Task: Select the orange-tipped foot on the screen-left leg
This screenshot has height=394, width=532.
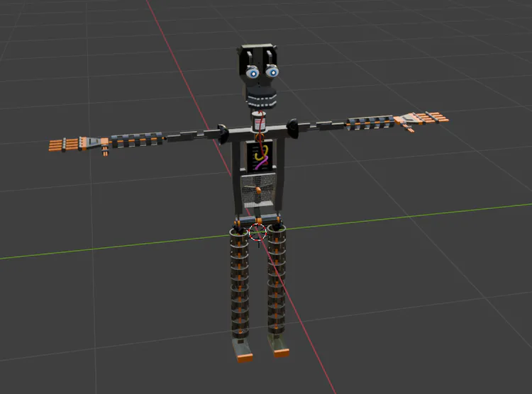Action: 243,349
